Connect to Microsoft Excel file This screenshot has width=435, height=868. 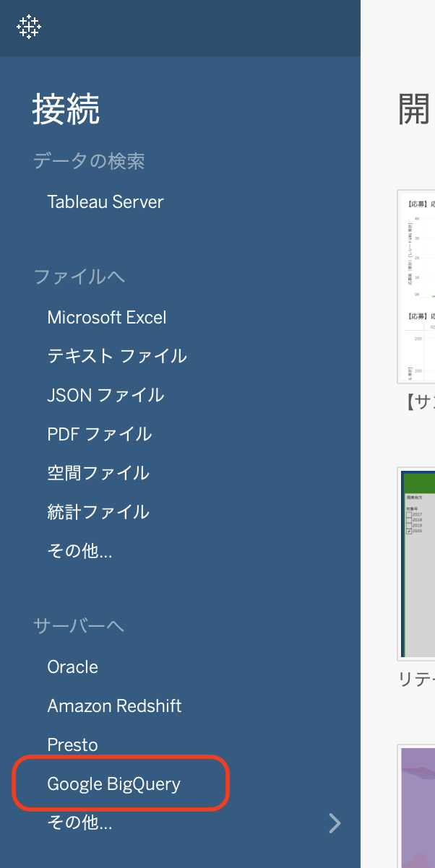(x=107, y=317)
